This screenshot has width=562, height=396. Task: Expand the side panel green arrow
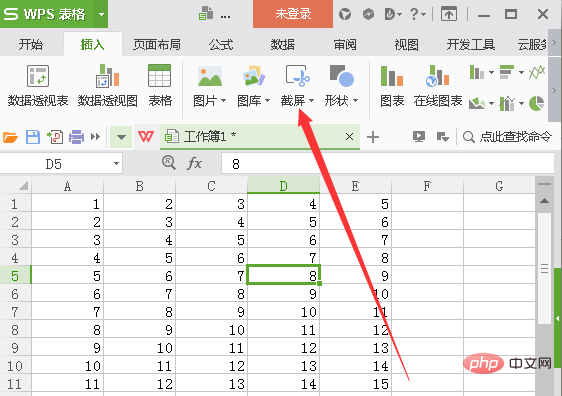point(558,318)
